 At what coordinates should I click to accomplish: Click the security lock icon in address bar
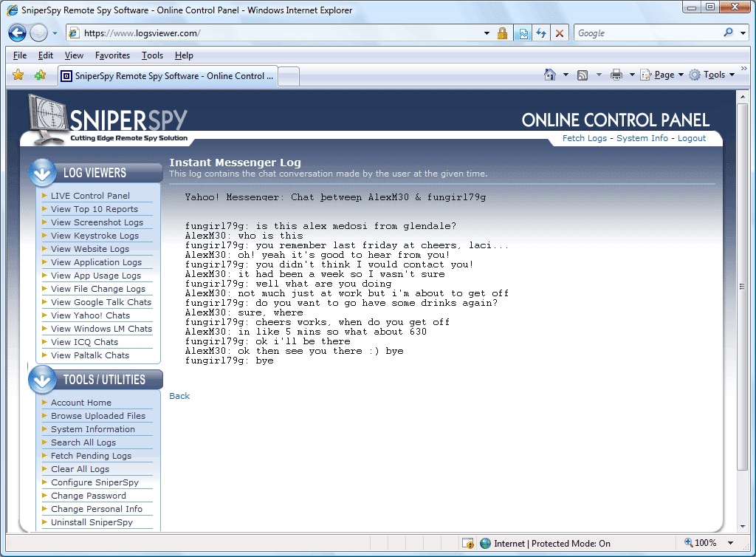point(502,33)
